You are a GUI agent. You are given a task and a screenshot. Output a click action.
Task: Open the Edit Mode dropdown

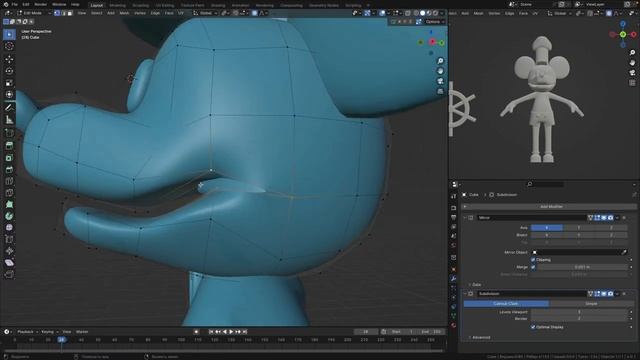point(34,13)
